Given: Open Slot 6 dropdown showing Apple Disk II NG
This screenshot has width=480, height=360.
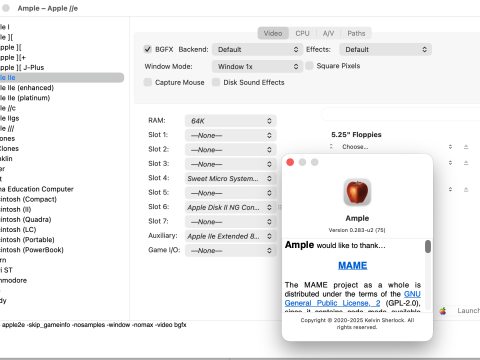Looking at the screenshot, I should click(231, 207).
